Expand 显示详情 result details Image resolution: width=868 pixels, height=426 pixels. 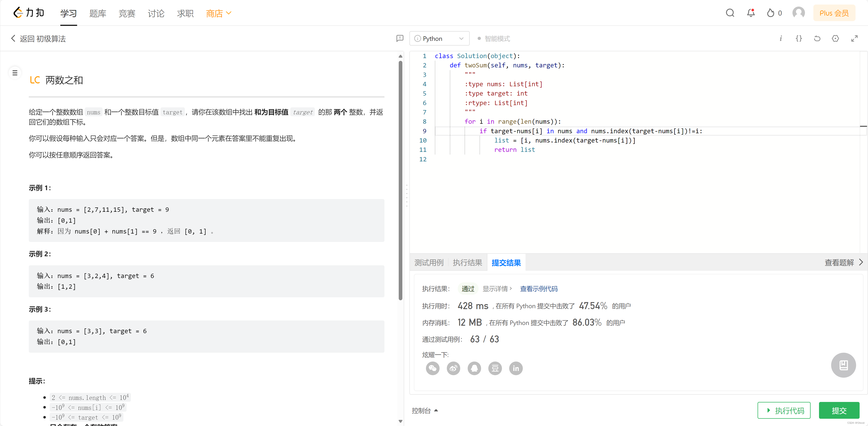497,289
